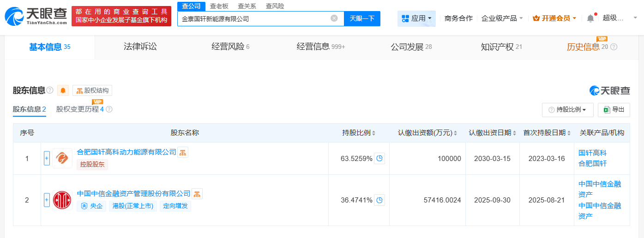Open the 持股比例 filter dropdown
The height and width of the screenshot is (238, 644).
click(567, 110)
